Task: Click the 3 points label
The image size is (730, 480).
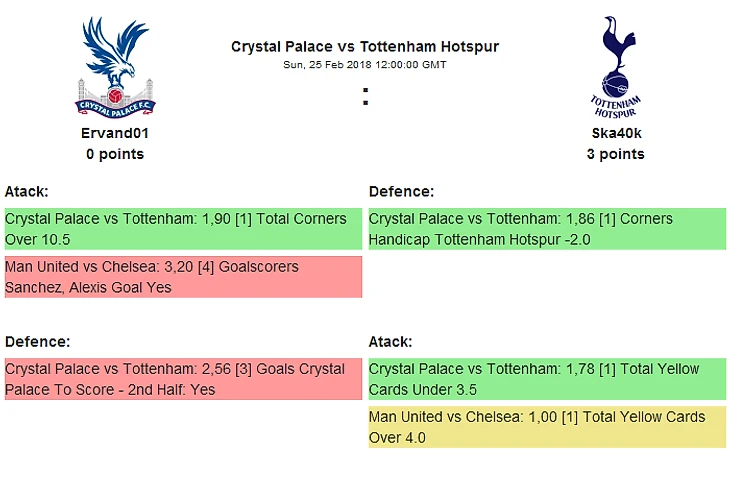Action: 615,154
